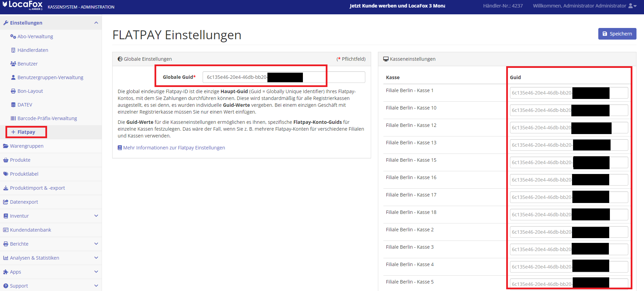Expand the Berichte menu chevron
The image size is (644, 291).
point(96,244)
